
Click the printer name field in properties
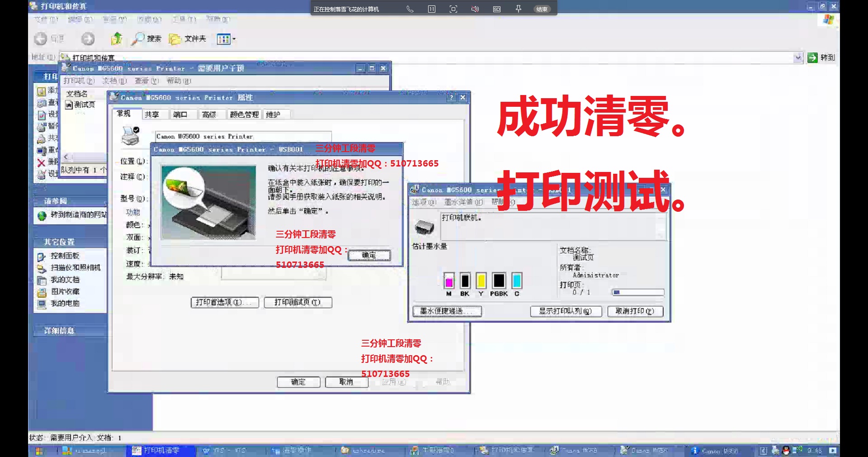pos(243,136)
